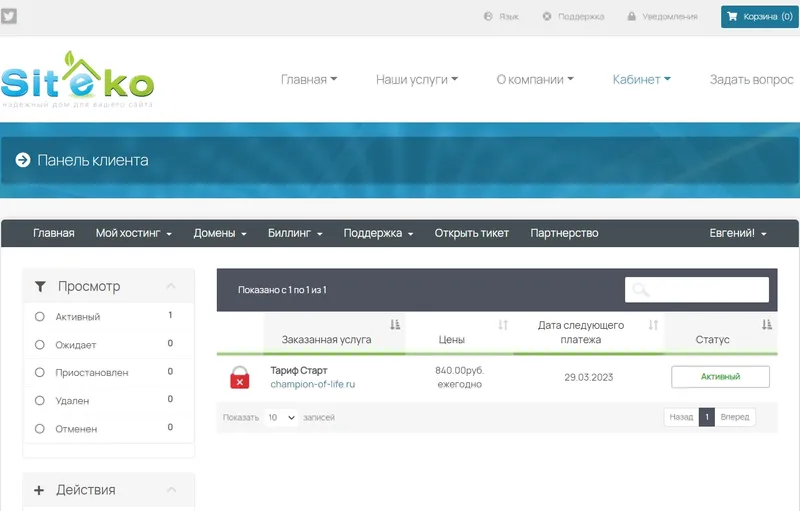
Task: Click the red lock SSL icon
Action: pos(240,377)
